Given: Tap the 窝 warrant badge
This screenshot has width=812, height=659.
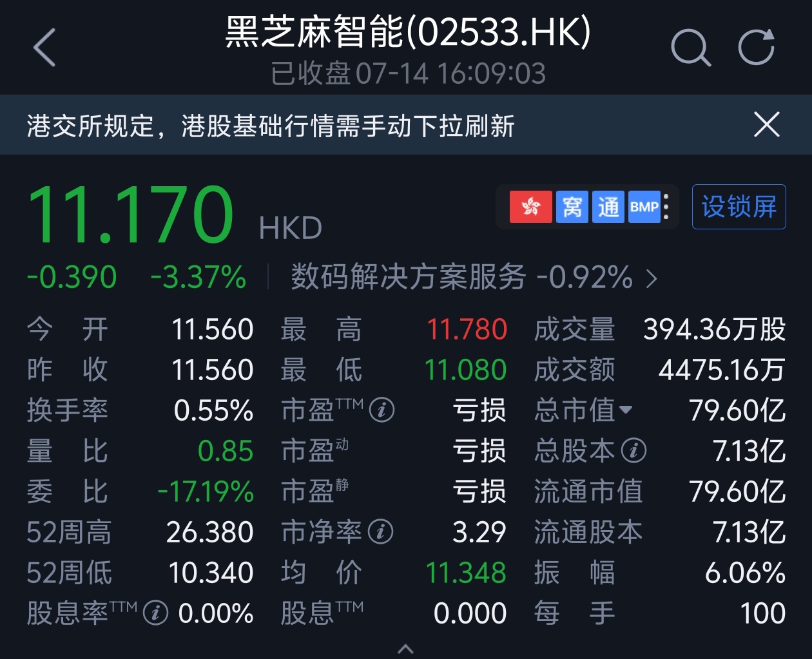Looking at the screenshot, I should point(572,207).
